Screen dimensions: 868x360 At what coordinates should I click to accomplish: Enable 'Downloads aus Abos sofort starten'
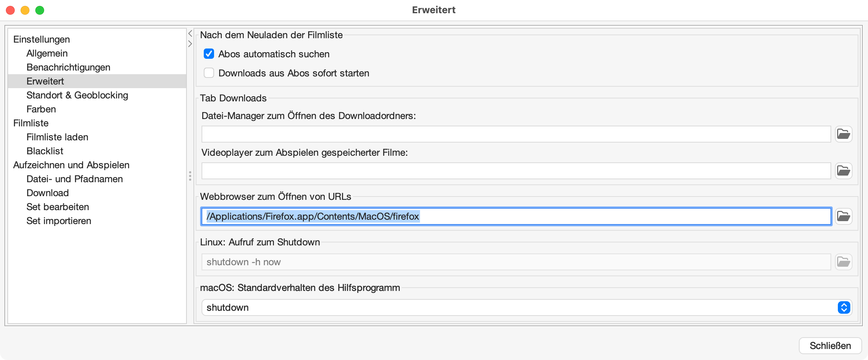(209, 73)
